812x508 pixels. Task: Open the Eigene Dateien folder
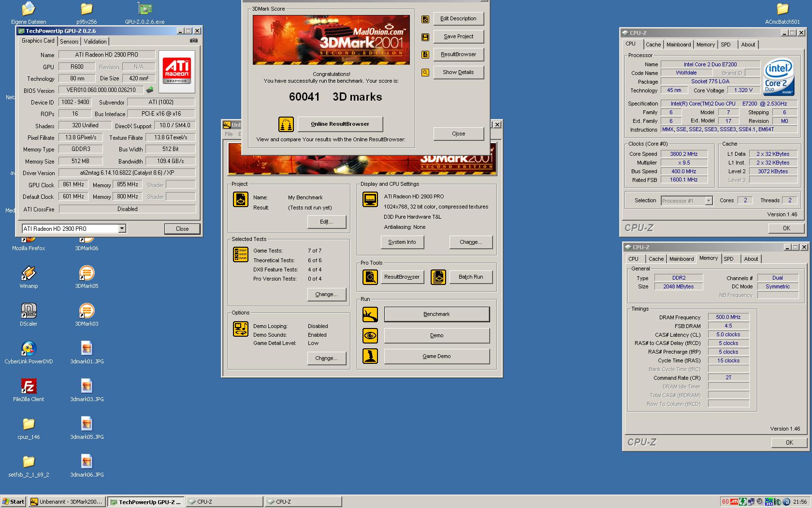coord(29,13)
